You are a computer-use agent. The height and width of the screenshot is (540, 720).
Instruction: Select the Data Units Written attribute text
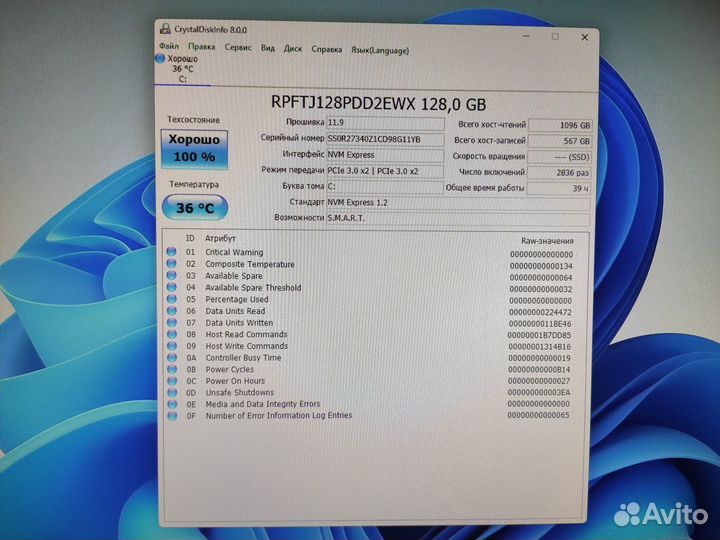point(239,323)
